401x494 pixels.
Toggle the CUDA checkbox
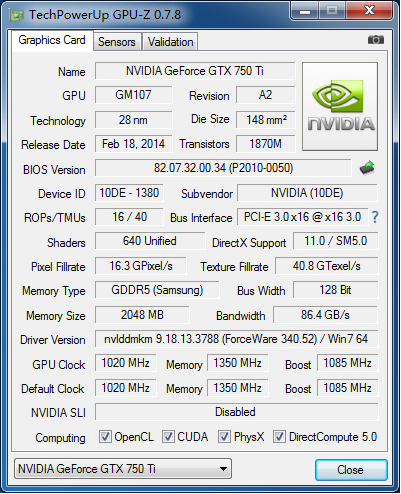tap(168, 437)
